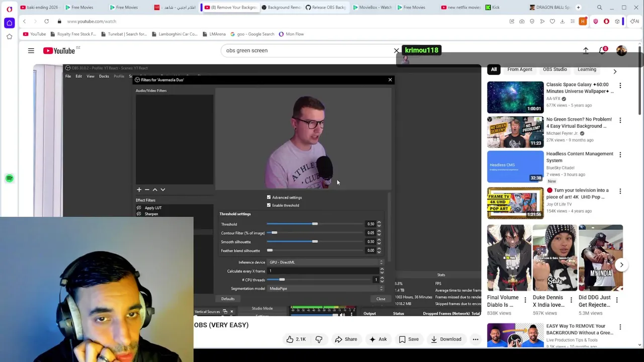Click the Ask button under video

[x=377, y=339]
